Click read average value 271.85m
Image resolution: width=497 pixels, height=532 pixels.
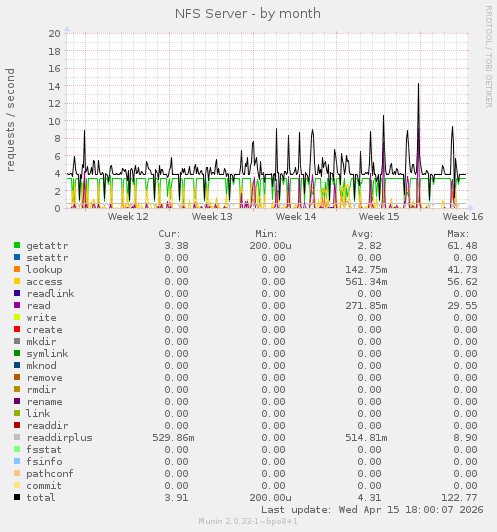pyautogui.click(x=366, y=306)
